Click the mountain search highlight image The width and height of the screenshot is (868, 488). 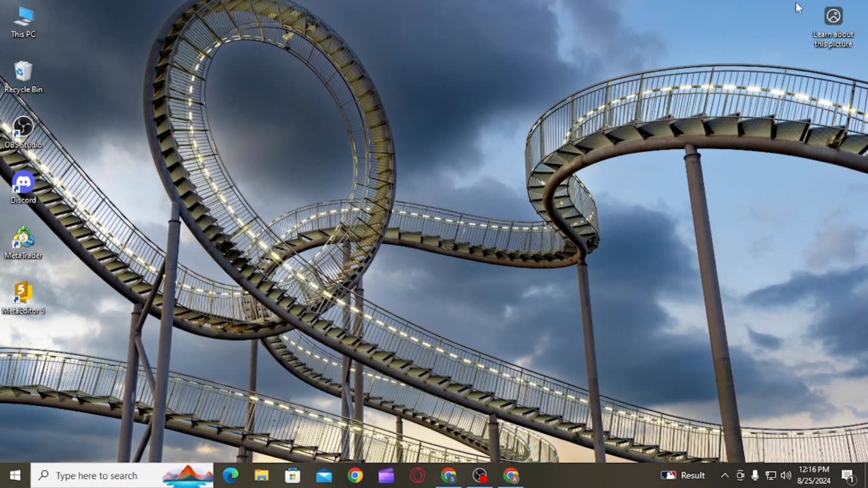click(188, 476)
